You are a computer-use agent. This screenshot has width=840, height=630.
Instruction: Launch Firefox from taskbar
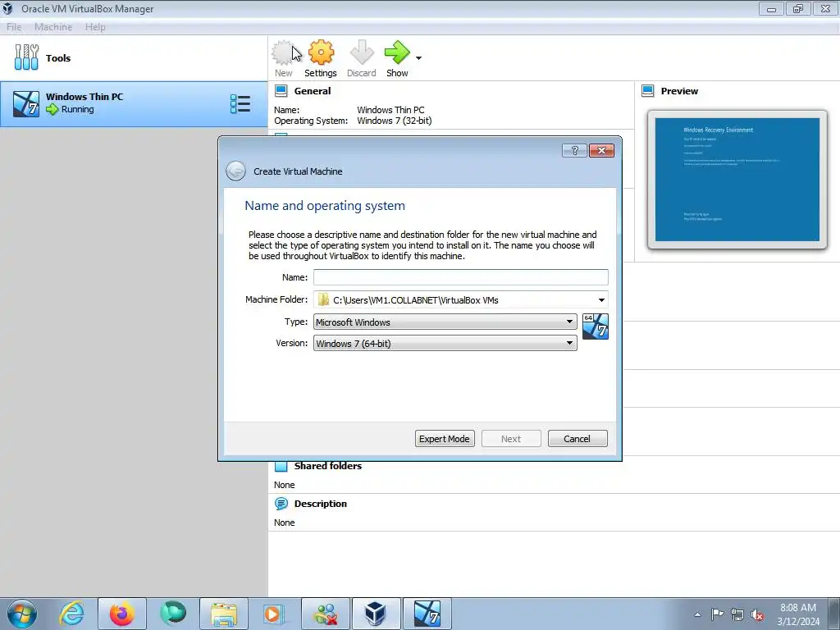[122, 614]
